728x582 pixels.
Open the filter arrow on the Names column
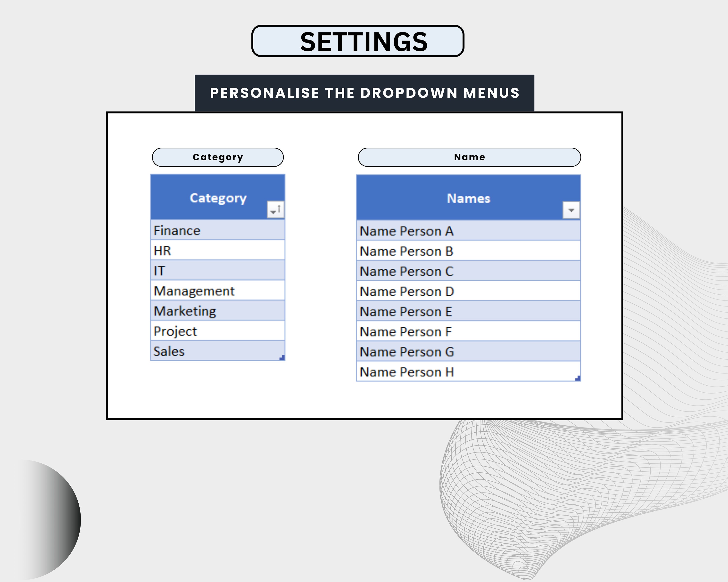[x=571, y=210]
